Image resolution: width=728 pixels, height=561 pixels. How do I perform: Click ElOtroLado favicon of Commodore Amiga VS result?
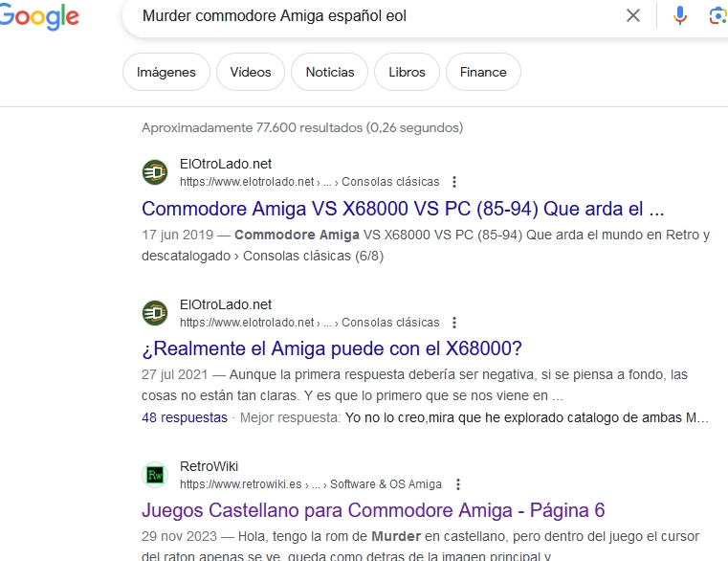pyautogui.click(x=155, y=172)
